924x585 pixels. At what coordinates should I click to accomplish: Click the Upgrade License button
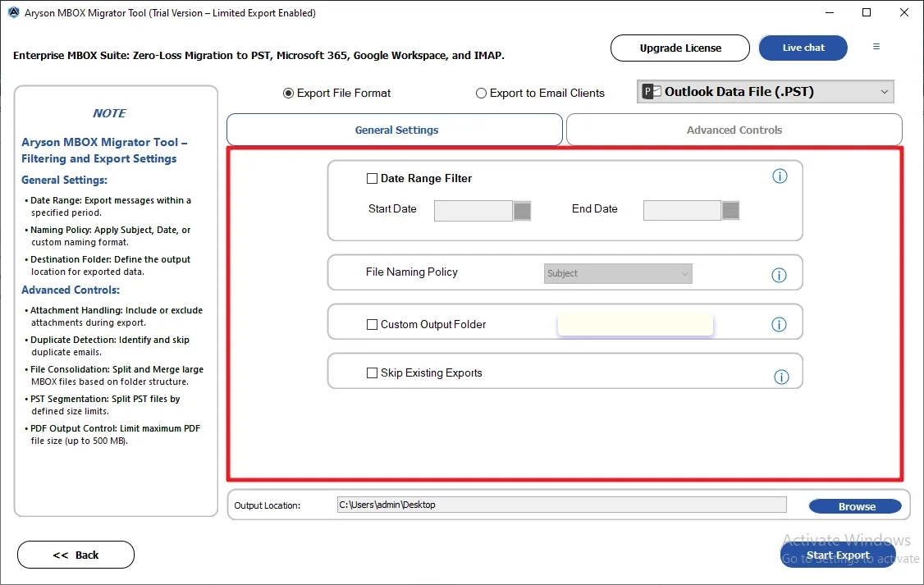click(x=680, y=48)
